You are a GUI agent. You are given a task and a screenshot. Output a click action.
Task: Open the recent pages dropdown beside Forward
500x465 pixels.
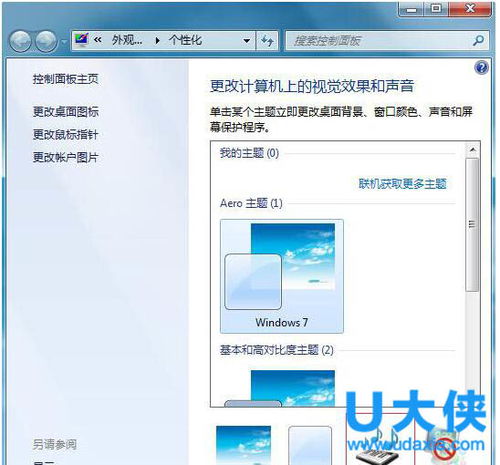point(63,42)
